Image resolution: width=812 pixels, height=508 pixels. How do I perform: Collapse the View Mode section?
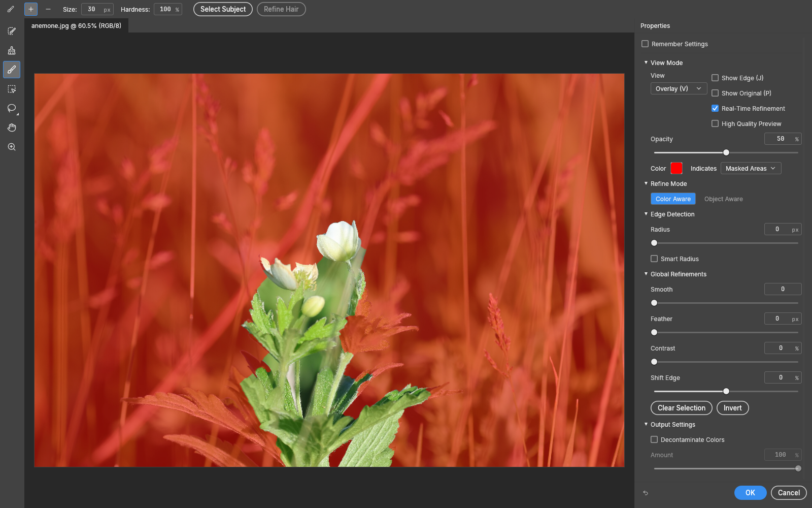point(646,62)
